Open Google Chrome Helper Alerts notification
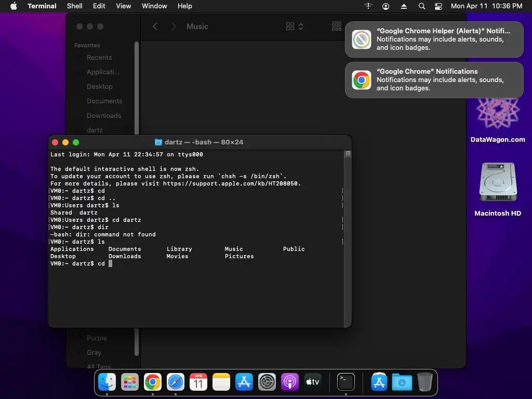The image size is (532, 399). click(434, 39)
